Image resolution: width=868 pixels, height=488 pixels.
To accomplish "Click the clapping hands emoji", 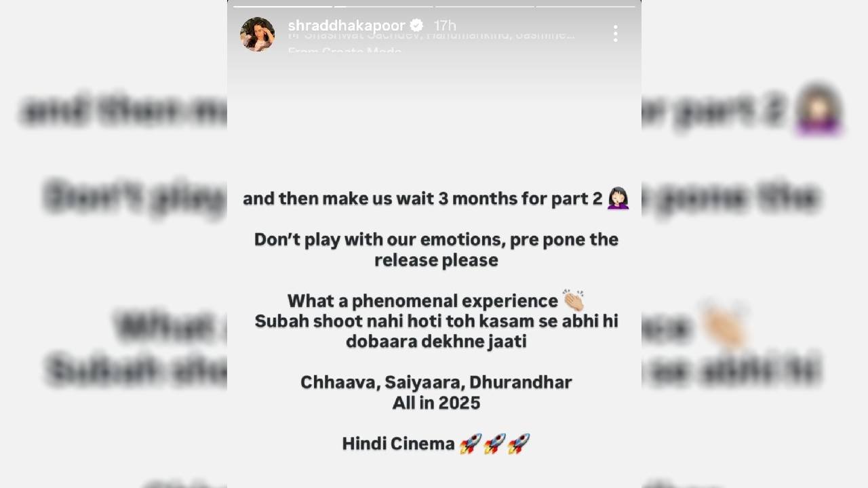I will click(574, 300).
